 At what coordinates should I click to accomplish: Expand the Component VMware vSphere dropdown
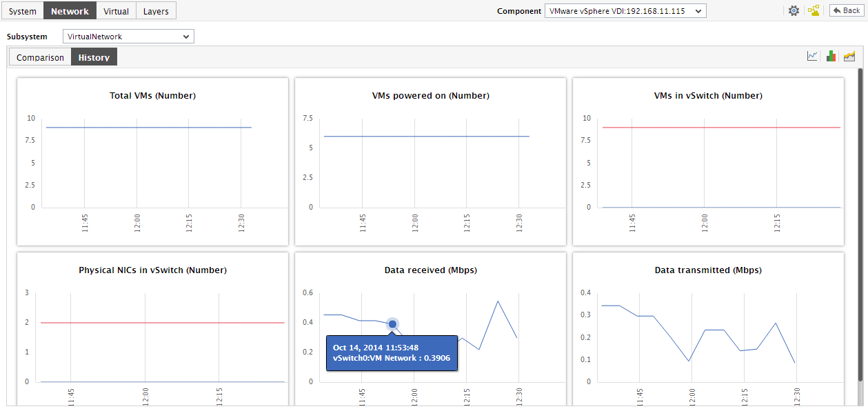625,11
